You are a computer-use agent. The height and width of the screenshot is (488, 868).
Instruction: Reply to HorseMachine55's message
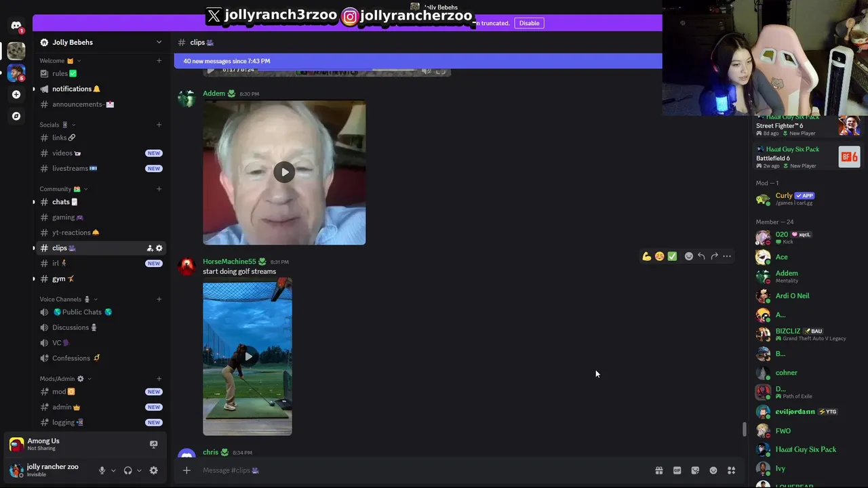click(701, 256)
